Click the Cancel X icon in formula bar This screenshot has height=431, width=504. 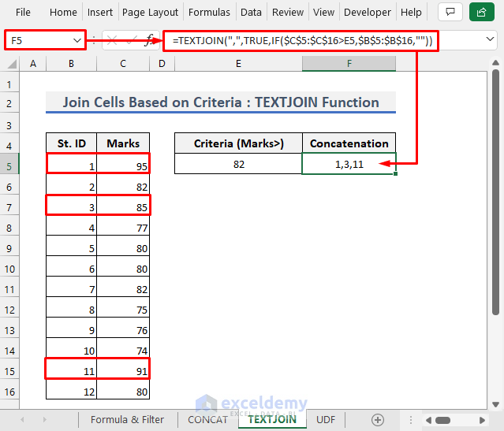tap(112, 40)
